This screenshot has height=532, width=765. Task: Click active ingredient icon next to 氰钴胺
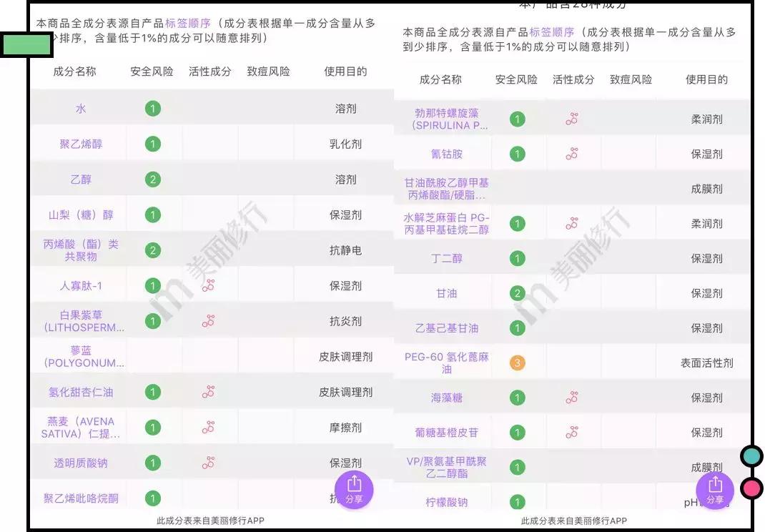pyautogui.click(x=571, y=153)
